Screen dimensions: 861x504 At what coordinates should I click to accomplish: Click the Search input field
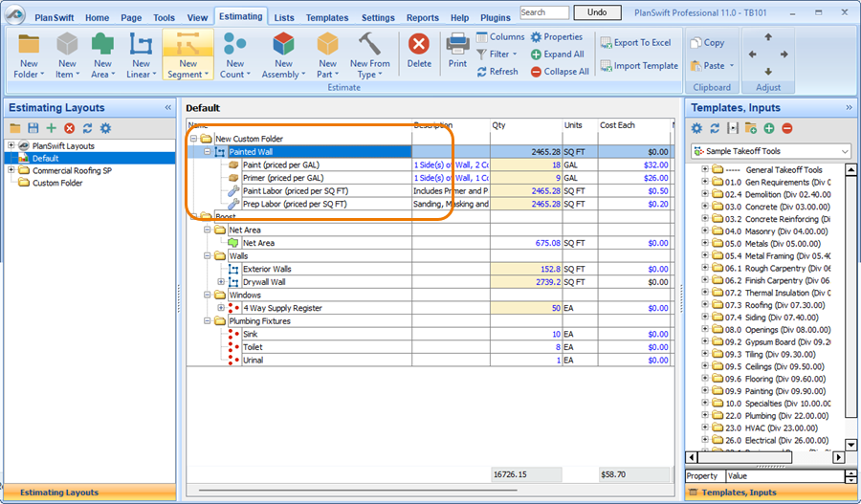[x=544, y=12]
